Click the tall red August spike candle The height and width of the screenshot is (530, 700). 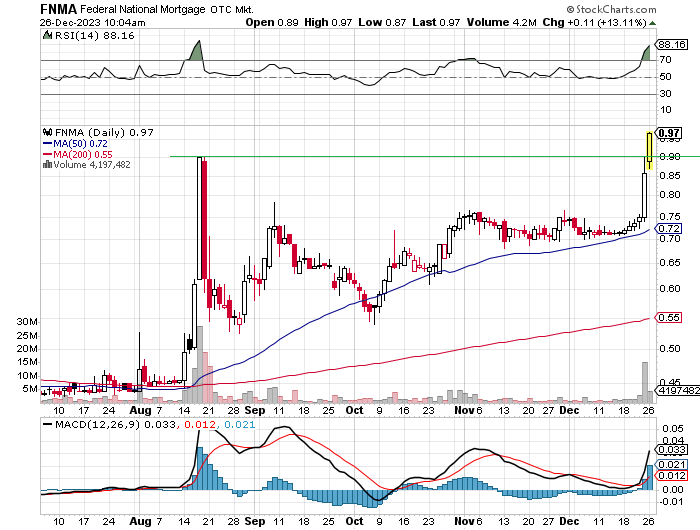coord(204,220)
